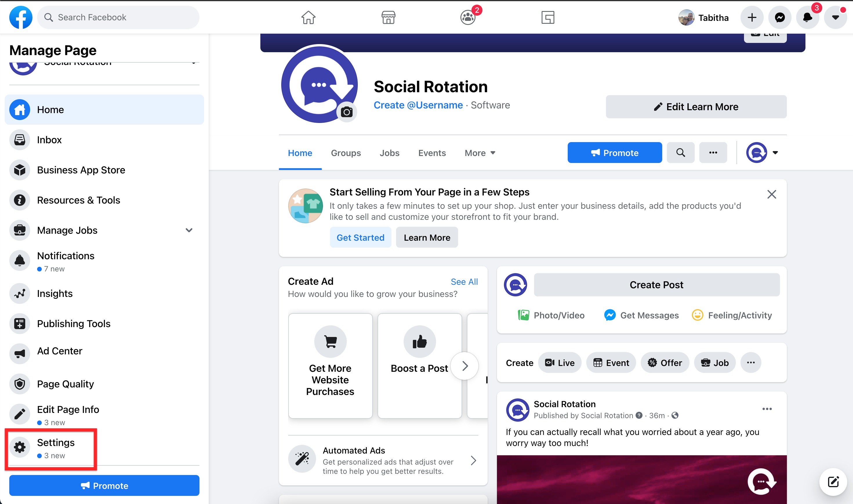The height and width of the screenshot is (504, 853).
Task: Open Insights in the sidebar
Action: pyautogui.click(x=104, y=293)
